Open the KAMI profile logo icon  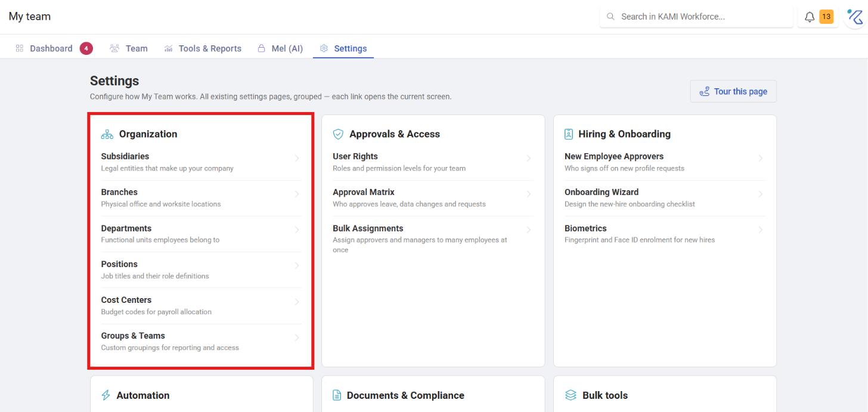pos(855,17)
